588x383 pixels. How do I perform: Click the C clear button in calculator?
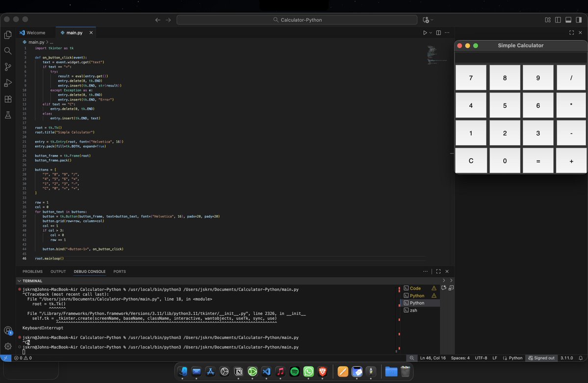coord(471,161)
